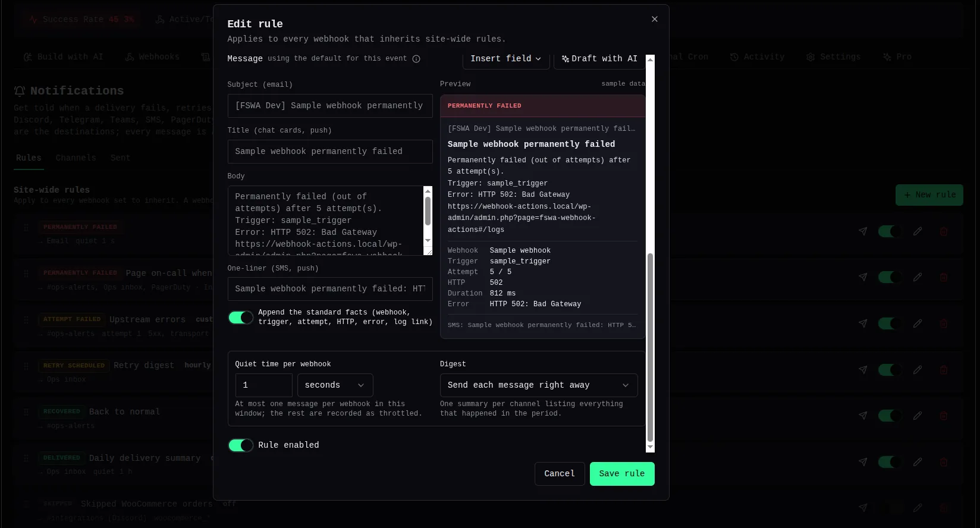This screenshot has width=980, height=528.
Task: Click the dialog scrollbar down arrow
Action: click(650, 447)
